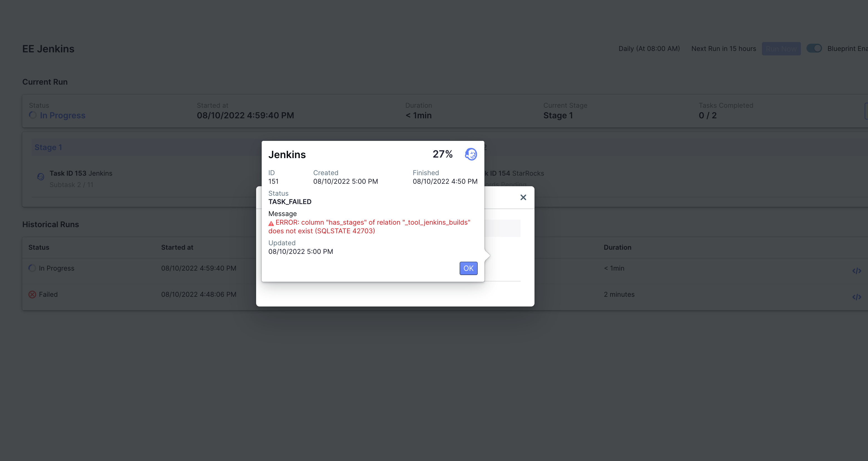Click the 27% progress value in the popup
Viewport: 868px width, 461px height.
[442, 154]
